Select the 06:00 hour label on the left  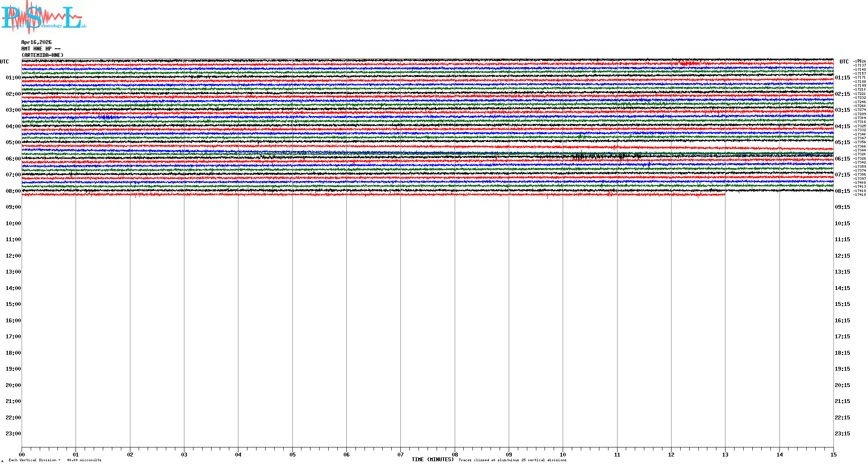point(13,159)
